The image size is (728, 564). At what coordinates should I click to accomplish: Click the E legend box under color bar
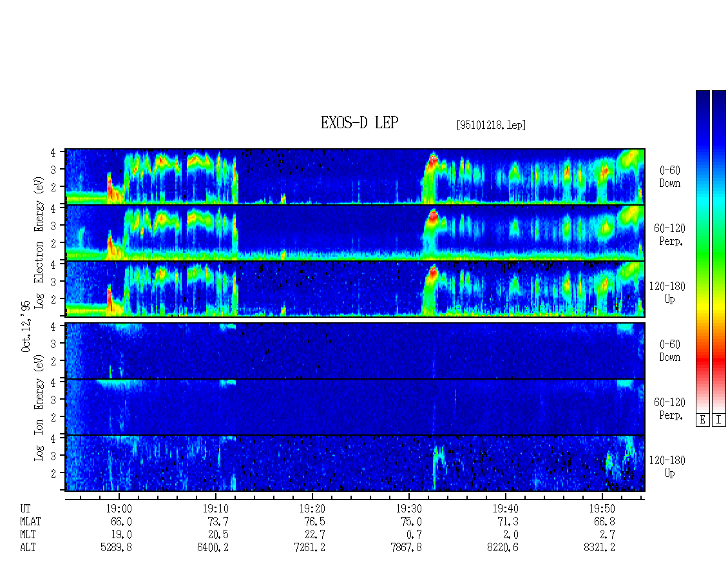tap(702, 420)
